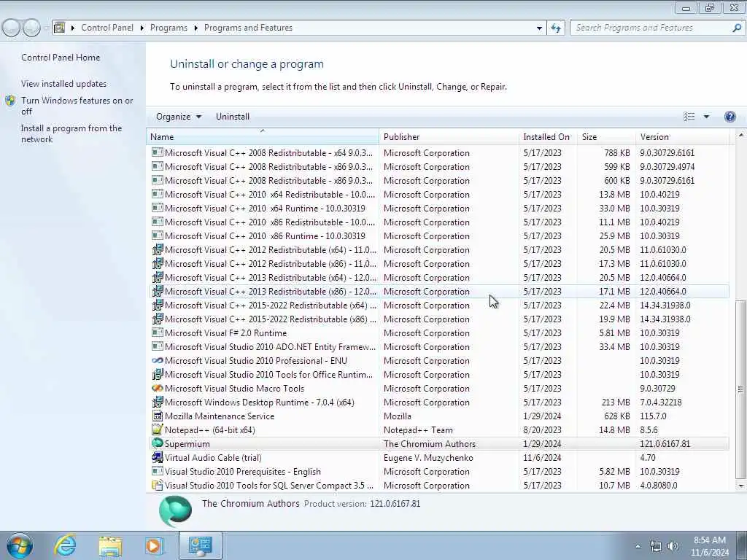Open Turn Windows features on or off

pos(77,106)
